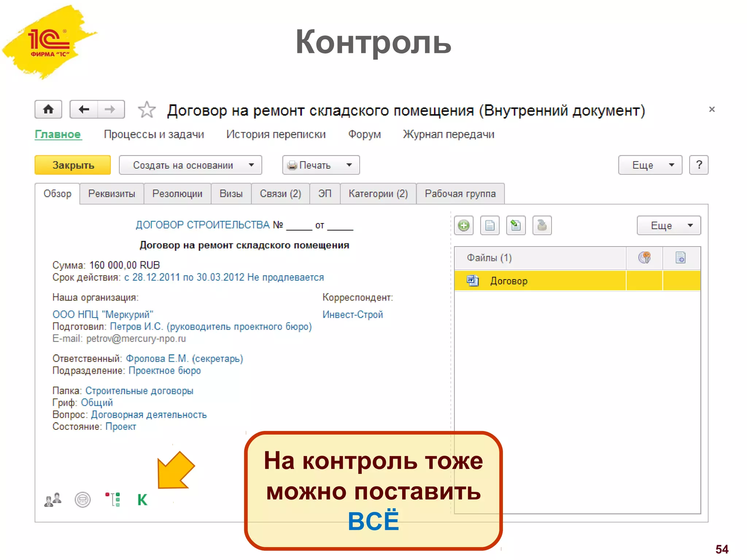The height and width of the screenshot is (560, 747).
Task: Select the Обзор tab
Action: (x=57, y=194)
